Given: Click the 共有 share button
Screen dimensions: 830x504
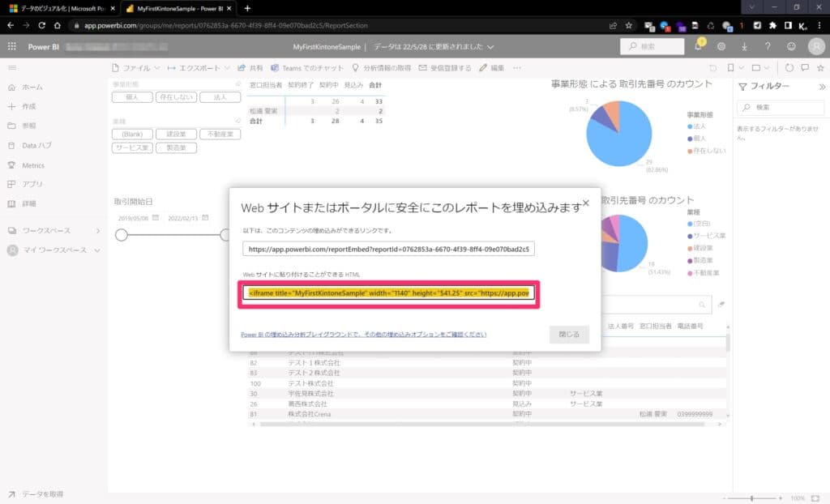Looking at the screenshot, I should [x=250, y=68].
